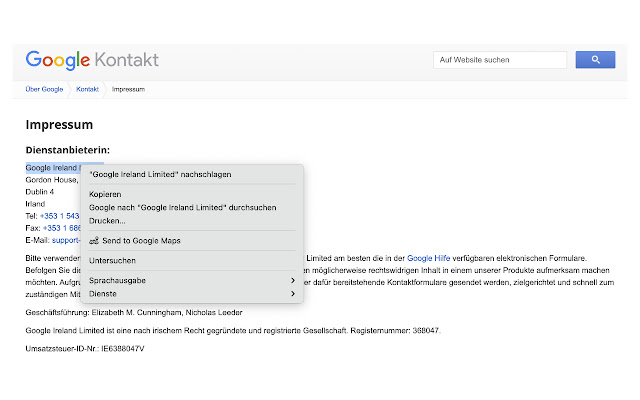Open the Kontakt breadcrumb link
The image size is (640, 400).
pos(87,89)
